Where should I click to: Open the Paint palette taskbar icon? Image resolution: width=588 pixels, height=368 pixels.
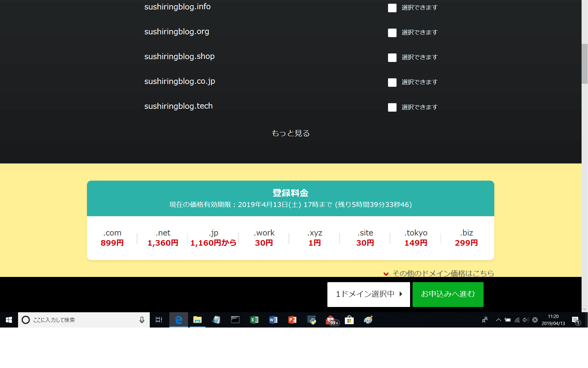[x=368, y=320]
